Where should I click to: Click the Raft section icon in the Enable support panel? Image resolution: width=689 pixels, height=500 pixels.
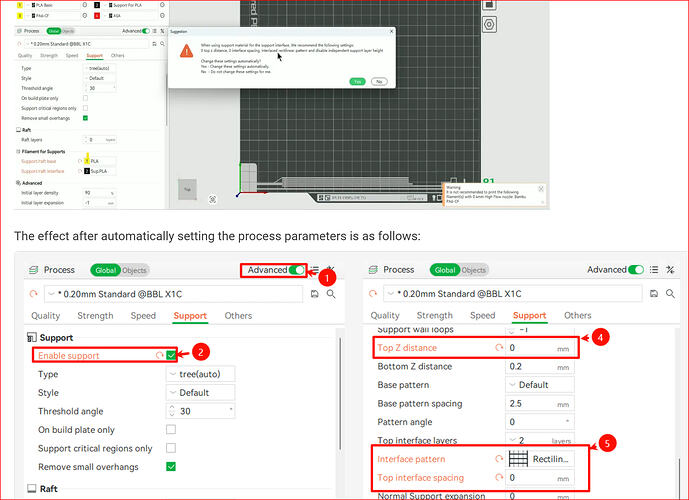pyautogui.click(x=32, y=489)
